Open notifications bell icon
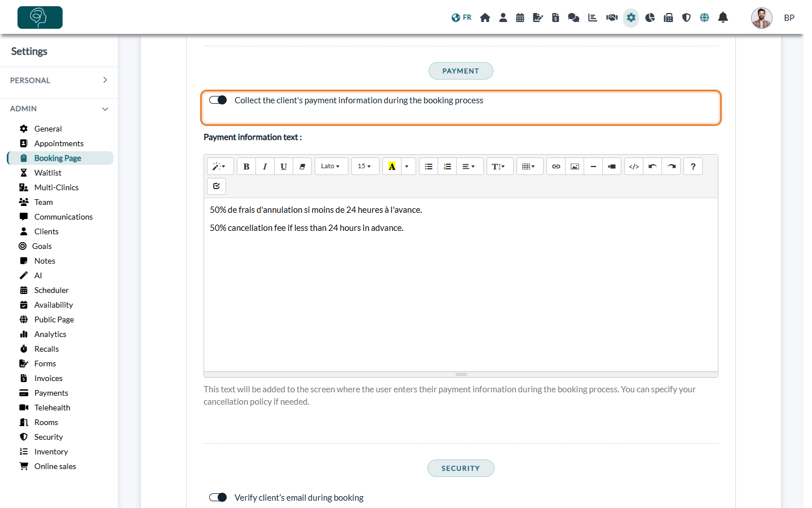The width and height of the screenshot is (812, 508). tap(723, 17)
